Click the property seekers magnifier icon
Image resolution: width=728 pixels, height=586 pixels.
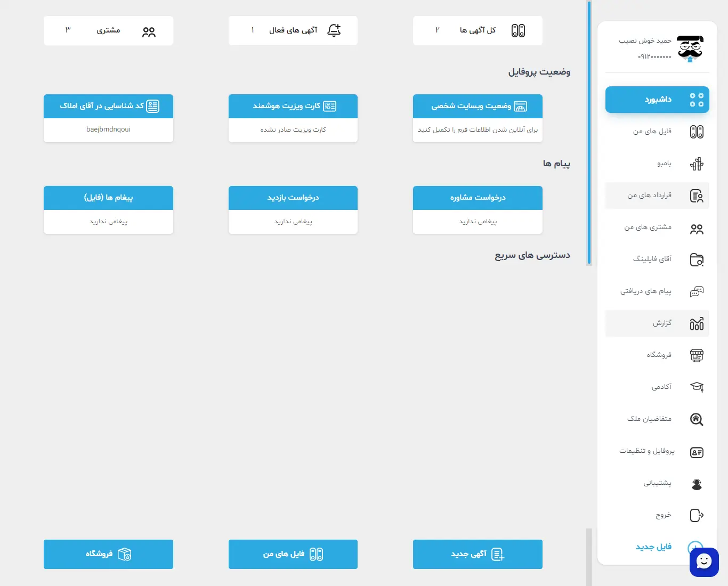coord(697,419)
